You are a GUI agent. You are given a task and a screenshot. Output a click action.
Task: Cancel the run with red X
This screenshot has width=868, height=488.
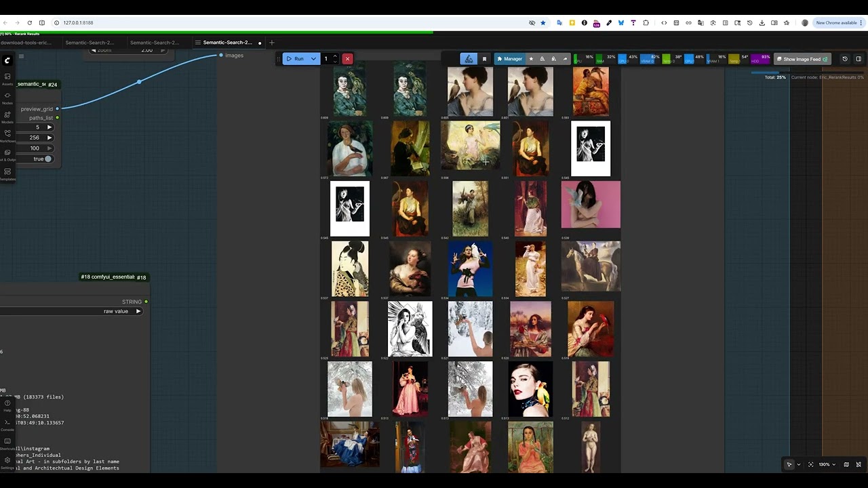347,59
